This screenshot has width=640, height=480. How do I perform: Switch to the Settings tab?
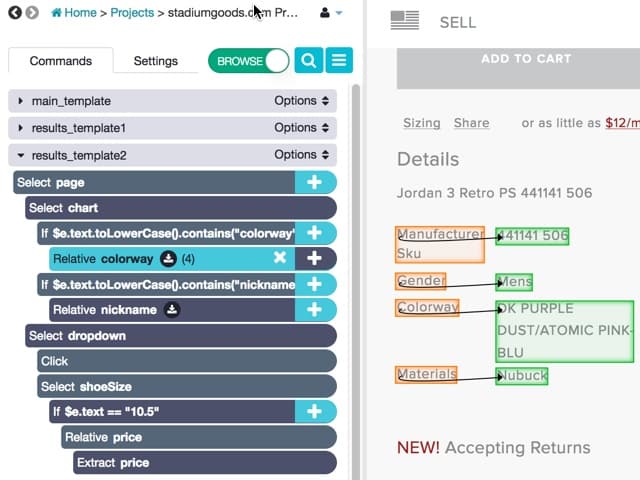click(x=156, y=61)
